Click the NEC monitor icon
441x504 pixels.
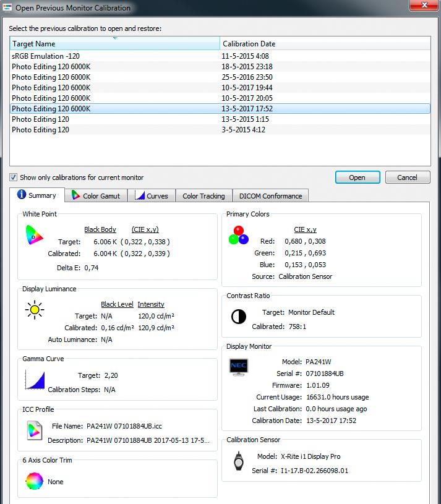click(239, 367)
